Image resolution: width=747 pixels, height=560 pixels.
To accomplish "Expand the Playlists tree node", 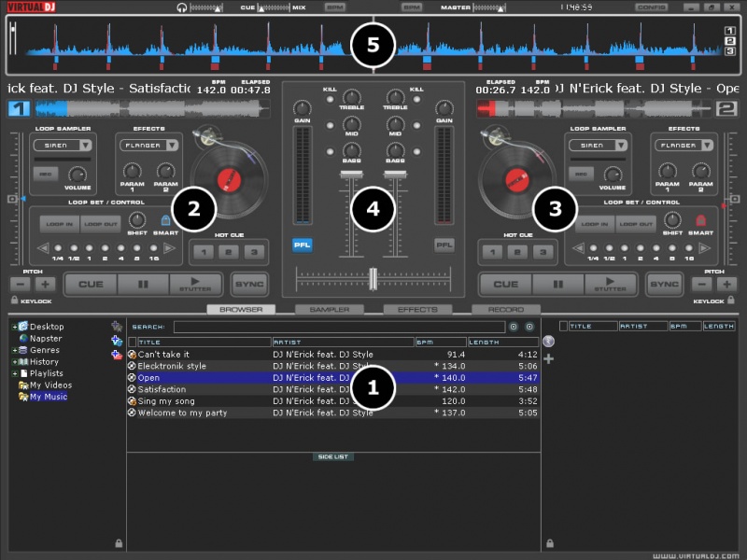I will (14, 374).
